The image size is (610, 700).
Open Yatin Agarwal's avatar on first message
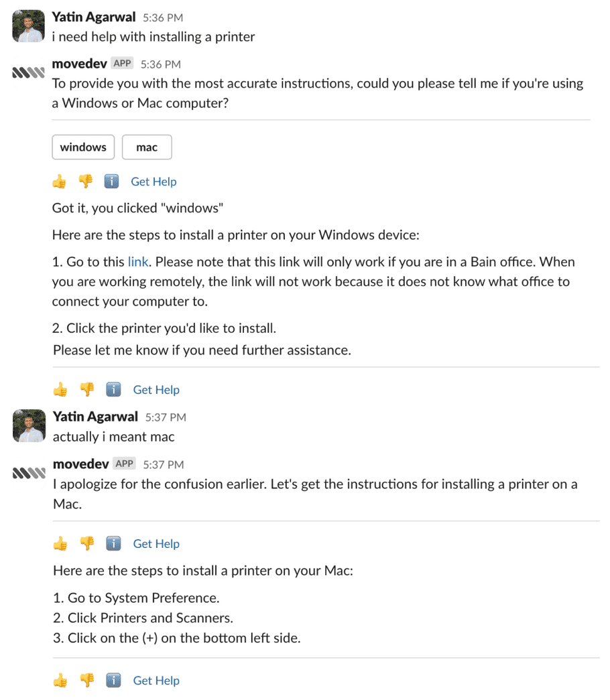tap(29, 26)
